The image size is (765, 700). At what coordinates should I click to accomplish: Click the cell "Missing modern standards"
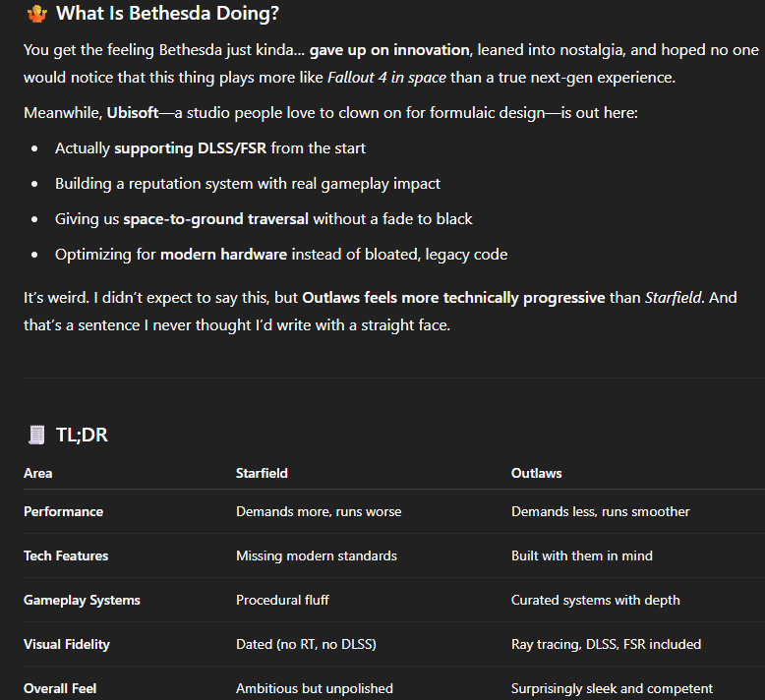pyautogui.click(x=317, y=556)
